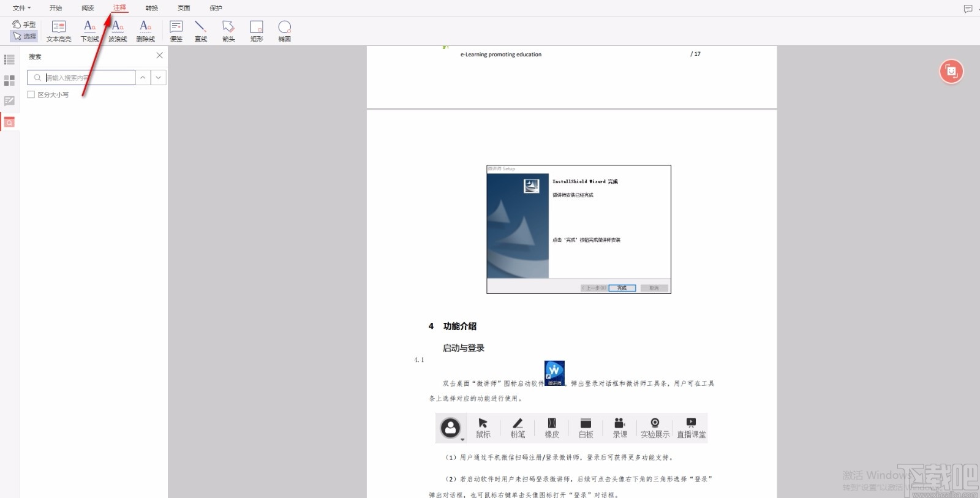The width and height of the screenshot is (980, 498).
Task: Click the red floating screenshot button
Action: pyautogui.click(x=951, y=72)
